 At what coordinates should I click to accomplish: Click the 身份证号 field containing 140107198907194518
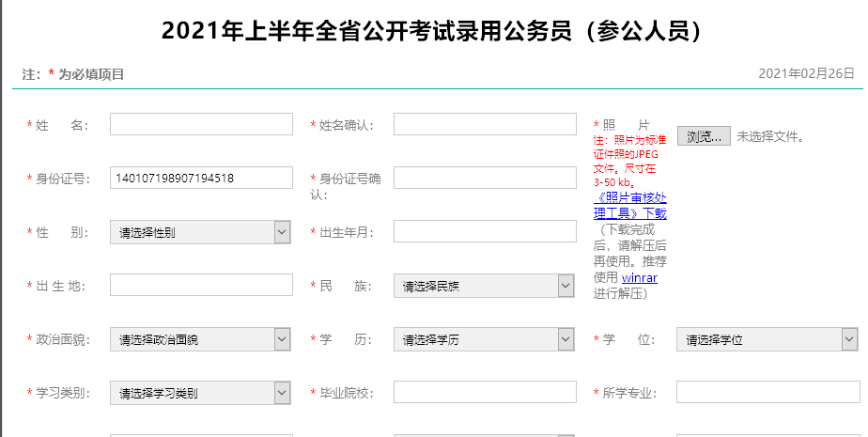pyautogui.click(x=201, y=179)
